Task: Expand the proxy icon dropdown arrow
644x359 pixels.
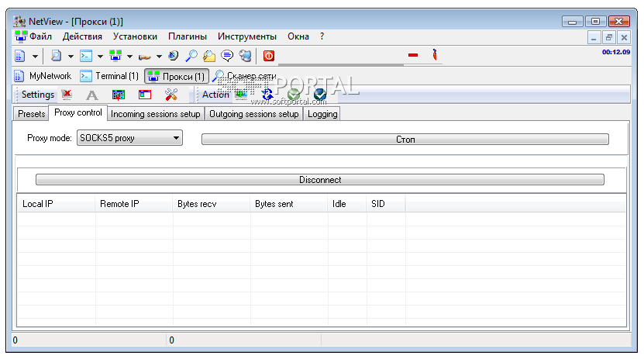Action: [129, 57]
